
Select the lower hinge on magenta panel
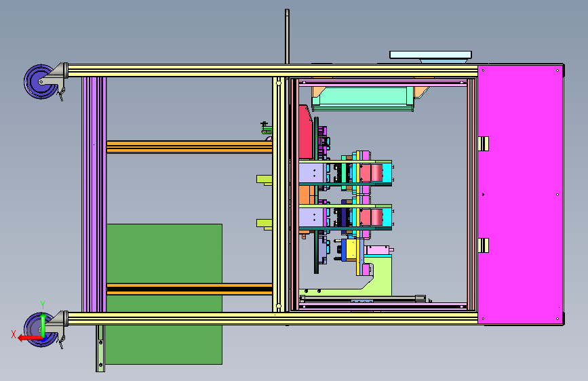coord(484,245)
